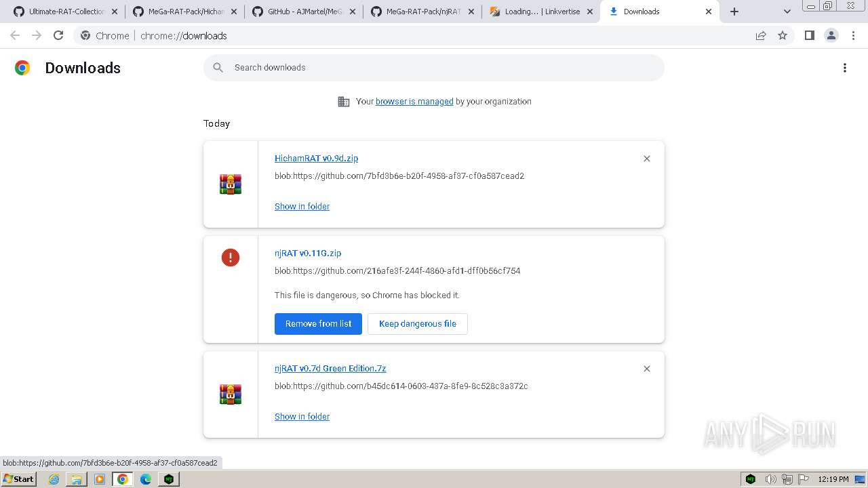This screenshot has height=488, width=868.
Task: Click the share page icon in address bar
Action: [761, 35]
